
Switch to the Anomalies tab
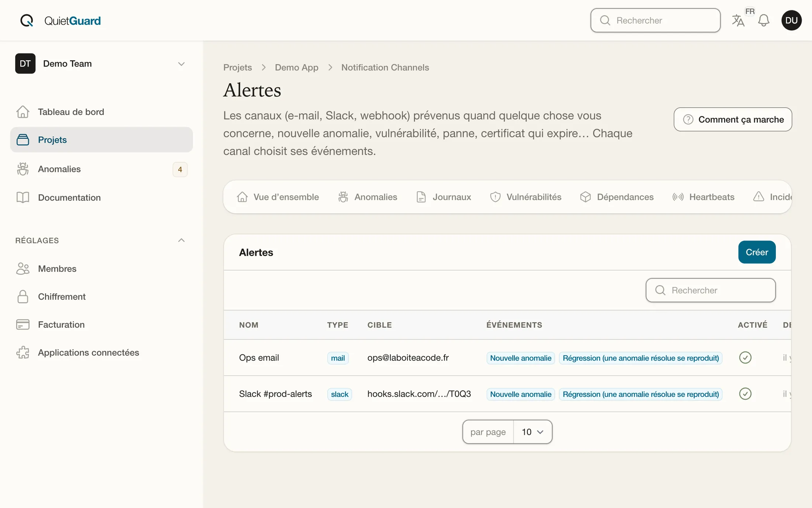(368, 197)
